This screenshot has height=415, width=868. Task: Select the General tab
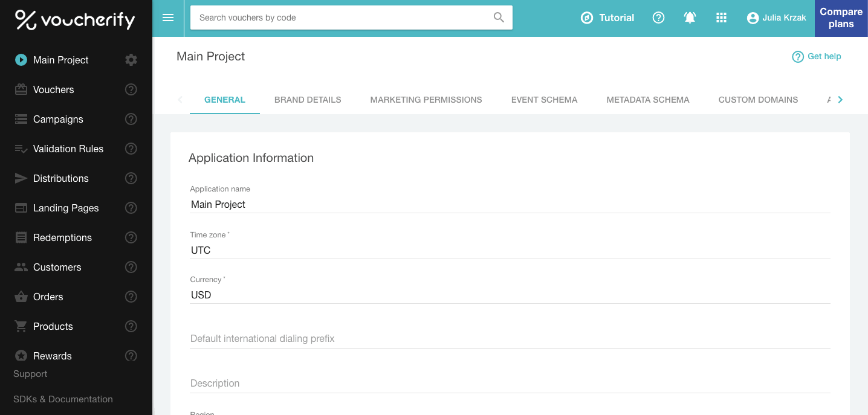pyautogui.click(x=225, y=100)
